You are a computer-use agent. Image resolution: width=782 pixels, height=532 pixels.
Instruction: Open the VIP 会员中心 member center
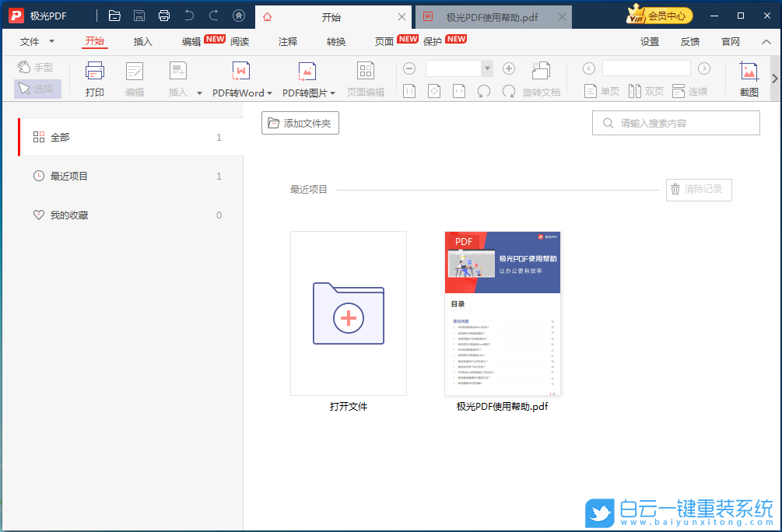tap(659, 14)
